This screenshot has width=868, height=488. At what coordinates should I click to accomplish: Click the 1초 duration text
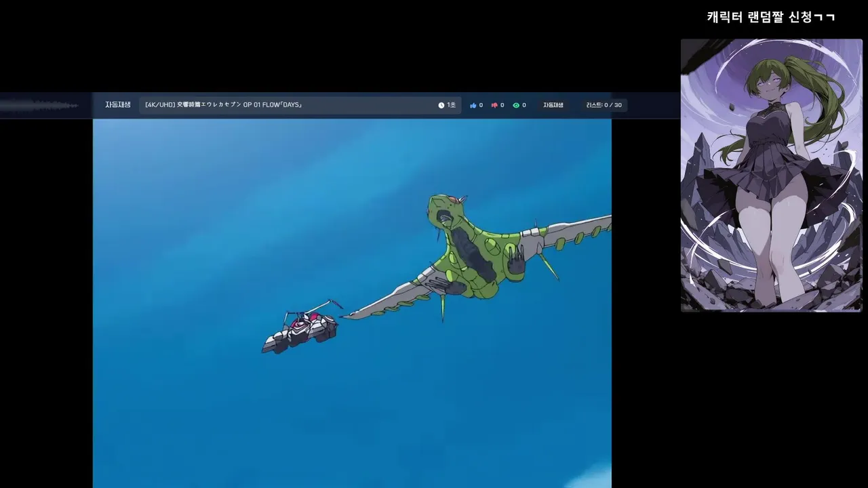pos(452,106)
